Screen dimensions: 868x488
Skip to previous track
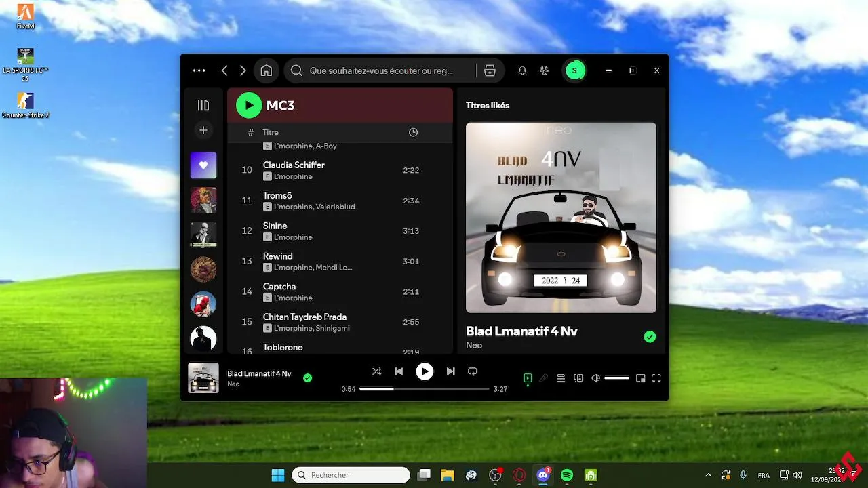click(399, 371)
